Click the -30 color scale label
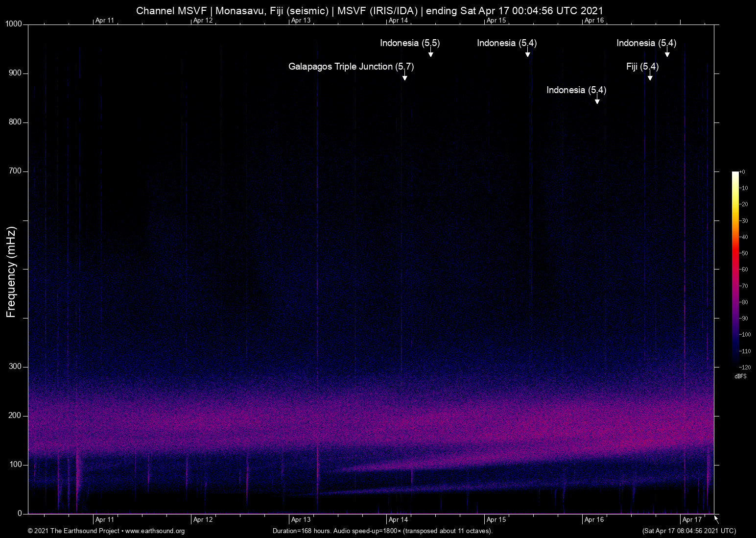Screen dimensions: 756x538 [743, 221]
